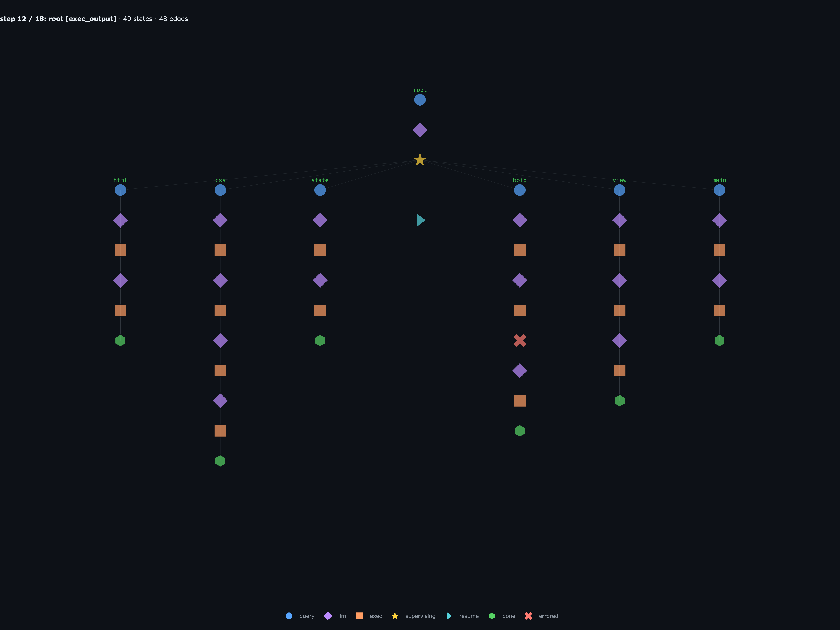
Task: Click second llm diamond under main
Action: 720,280
